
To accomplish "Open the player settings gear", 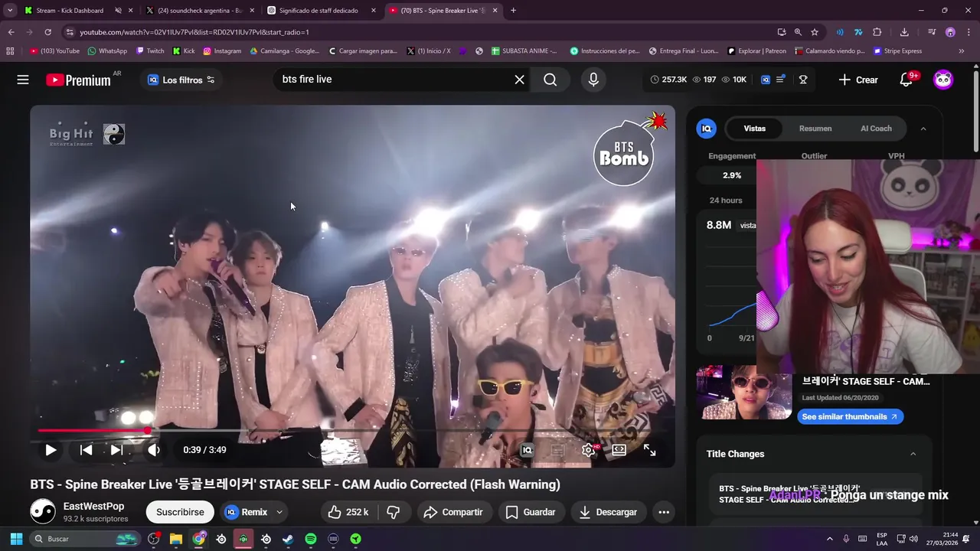I will (x=588, y=450).
